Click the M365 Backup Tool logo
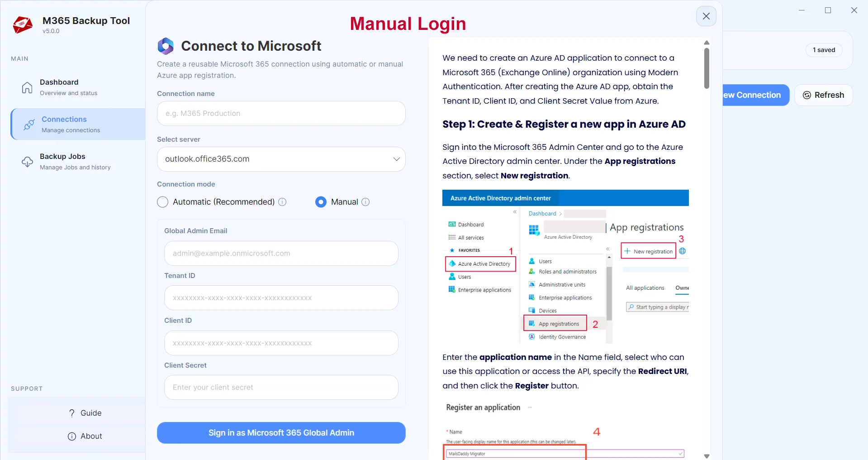The height and width of the screenshot is (460, 868). coord(23,25)
